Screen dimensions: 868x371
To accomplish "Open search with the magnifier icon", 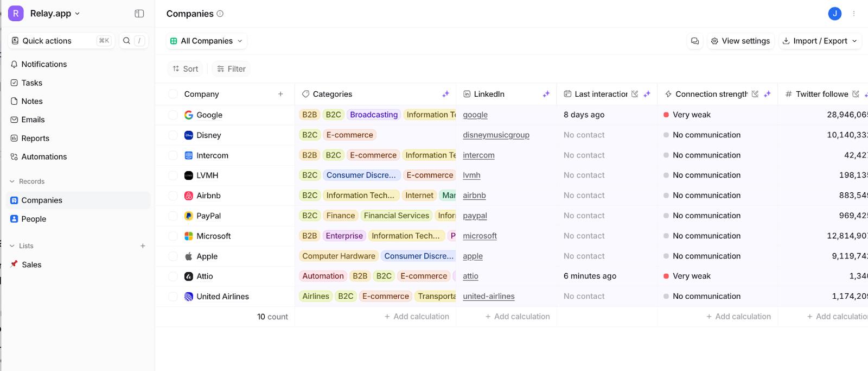I will pos(126,41).
